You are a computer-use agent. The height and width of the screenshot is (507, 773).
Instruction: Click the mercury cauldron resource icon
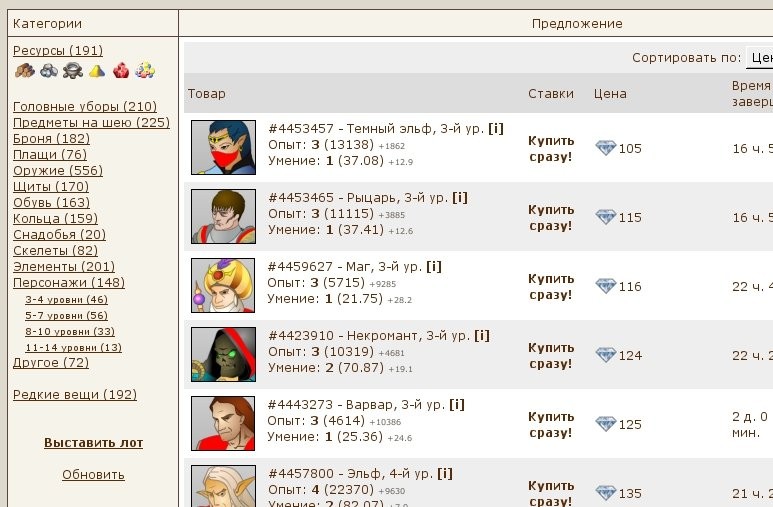tap(72, 71)
